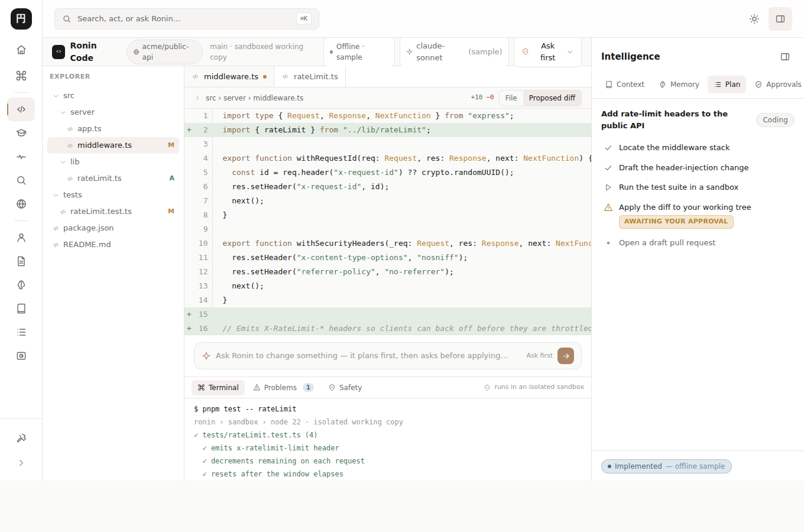Viewport: 804px width, 532px height.
Task: Open the command-key icon below Home
Action: (x=21, y=76)
